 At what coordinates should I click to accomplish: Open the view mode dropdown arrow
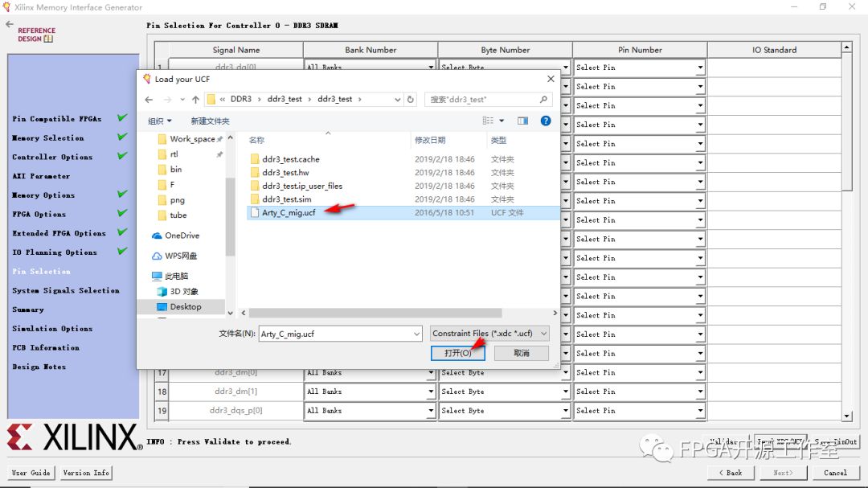(502, 121)
